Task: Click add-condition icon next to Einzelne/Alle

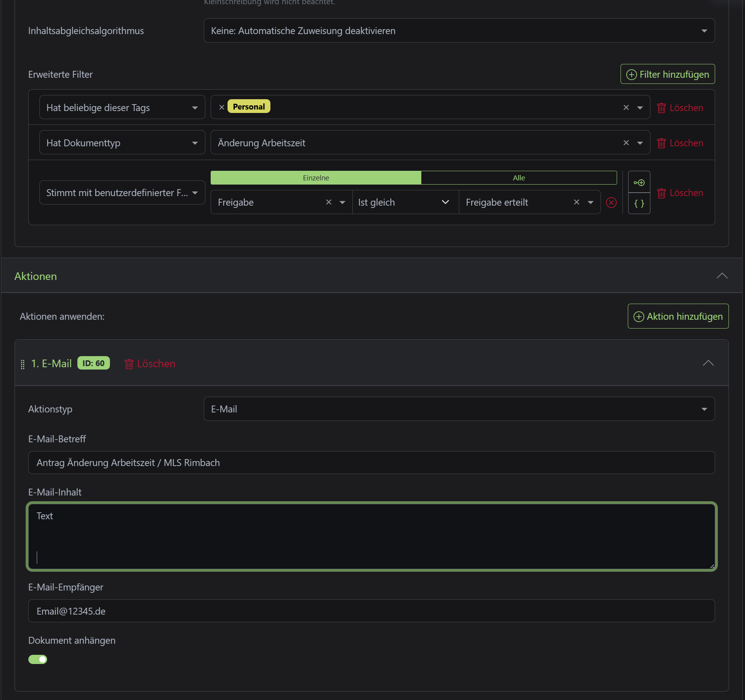Action: (x=639, y=182)
